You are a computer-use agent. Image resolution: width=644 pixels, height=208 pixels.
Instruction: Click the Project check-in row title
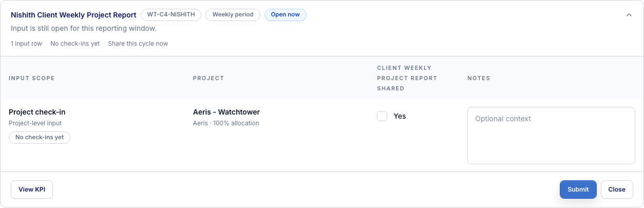click(x=37, y=112)
